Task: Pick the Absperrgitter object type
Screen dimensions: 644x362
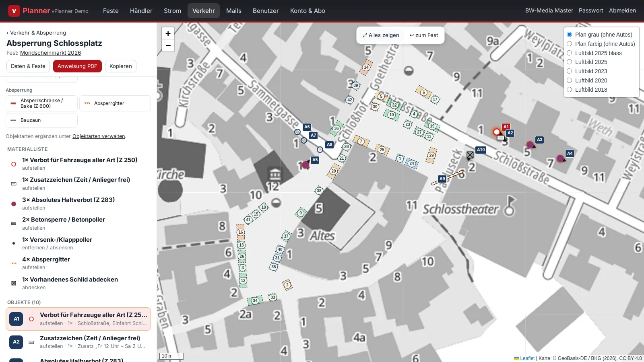Action: point(115,103)
